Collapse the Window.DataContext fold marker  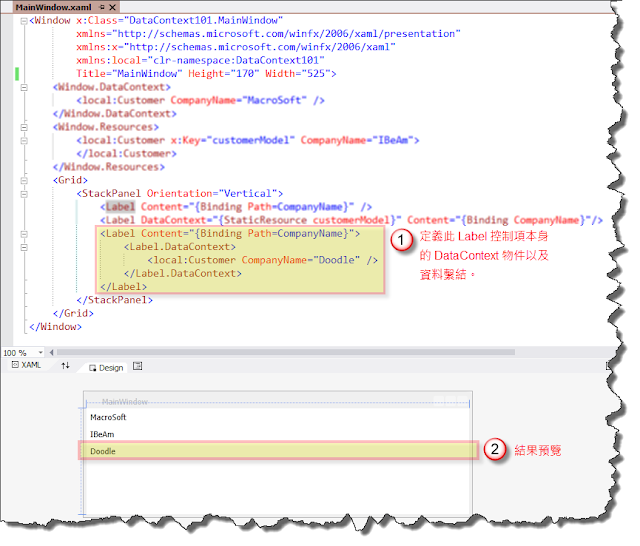pyautogui.click(x=24, y=89)
